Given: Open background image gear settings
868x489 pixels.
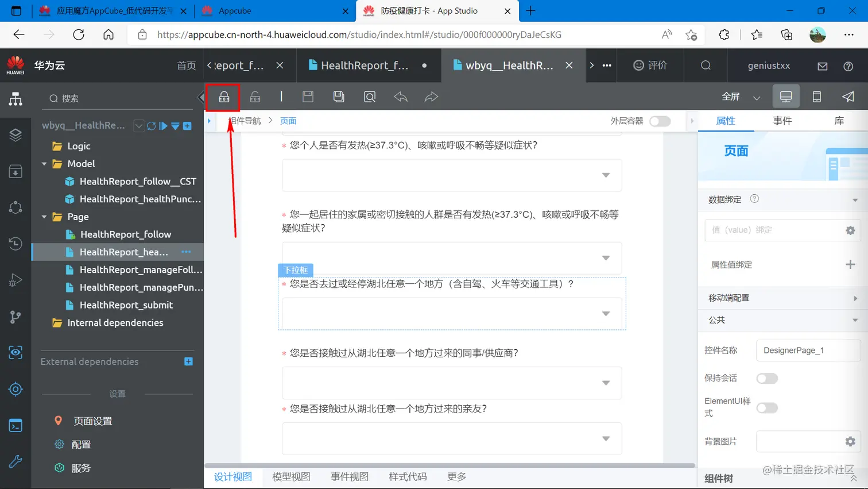Looking at the screenshot, I should (x=850, y=441).
